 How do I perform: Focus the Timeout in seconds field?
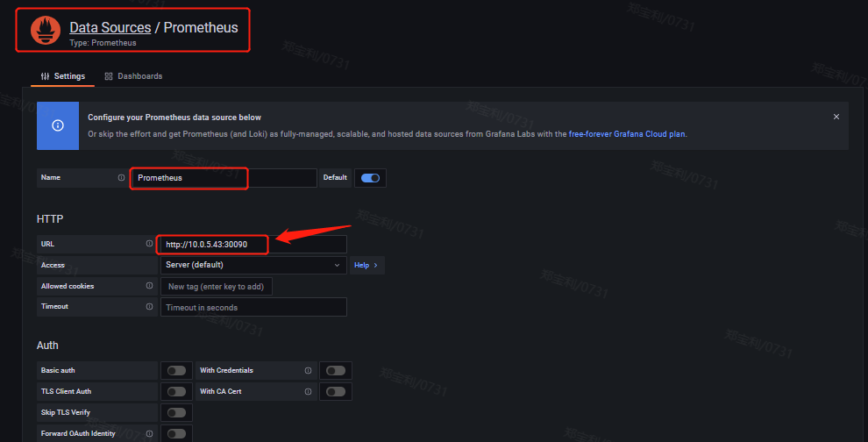[253, 308]
